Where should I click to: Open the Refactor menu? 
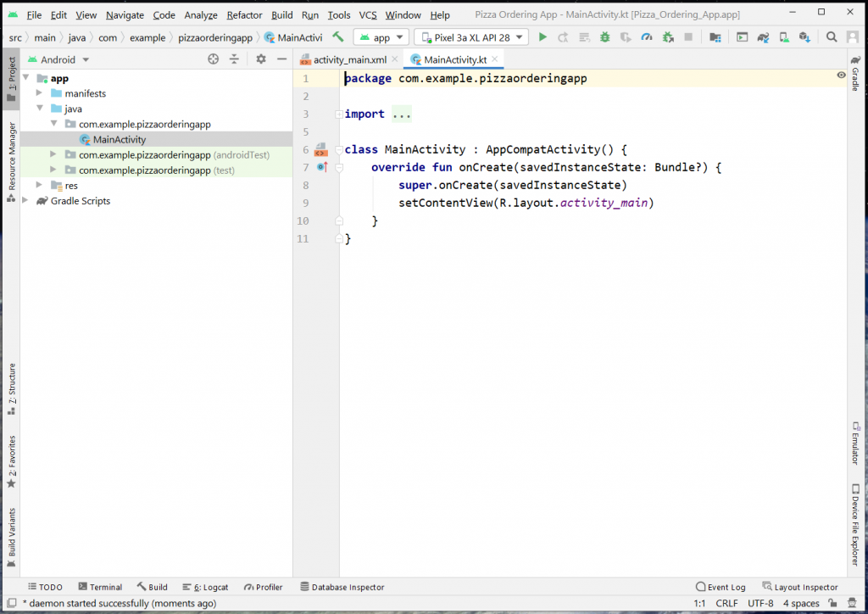point(244,15)
